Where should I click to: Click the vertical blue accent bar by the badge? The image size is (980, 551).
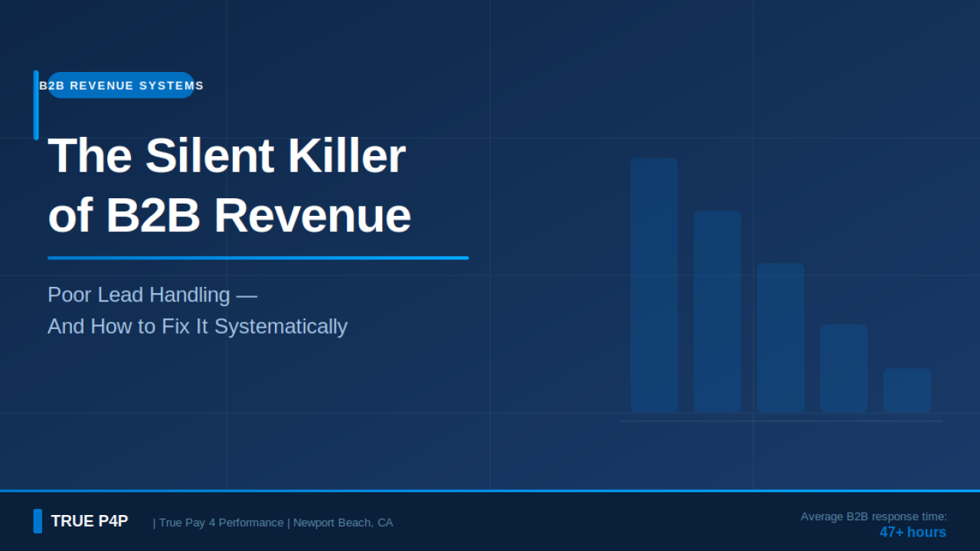[36, 105]
